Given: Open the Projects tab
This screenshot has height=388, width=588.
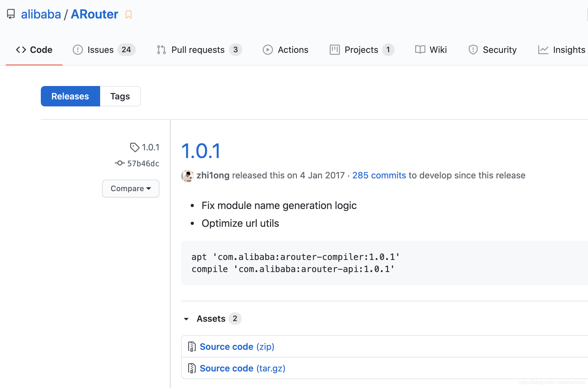Looking at the screenshot, I should coord(362,50).
